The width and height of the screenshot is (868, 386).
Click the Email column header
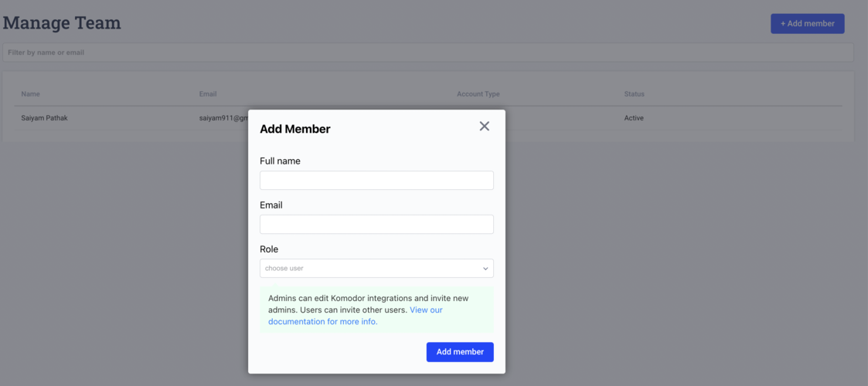(208, 94)
